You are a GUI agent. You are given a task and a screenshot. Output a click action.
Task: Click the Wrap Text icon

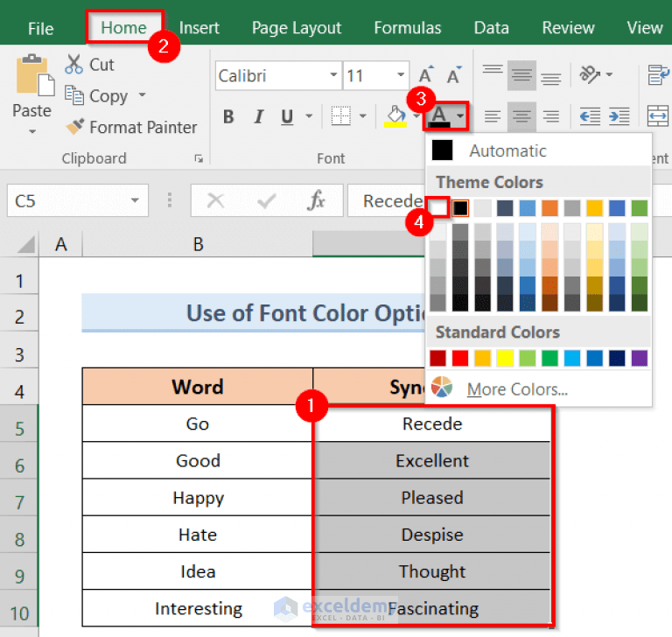(658, 75)
